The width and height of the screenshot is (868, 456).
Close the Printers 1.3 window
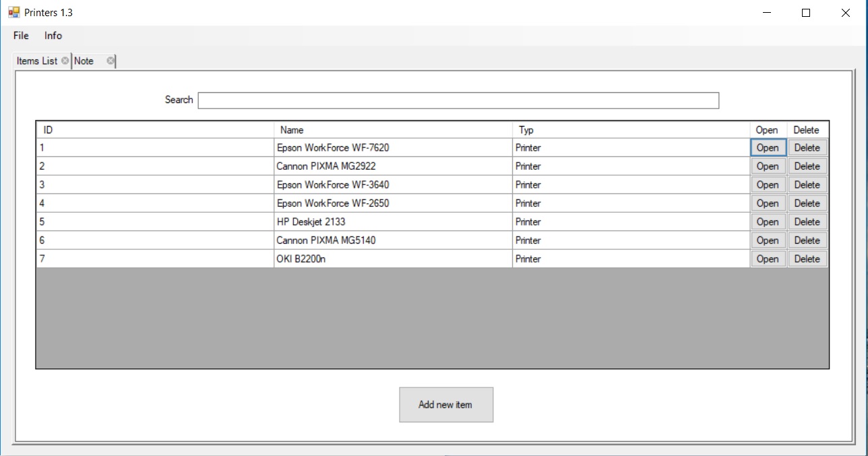[846, 12]
